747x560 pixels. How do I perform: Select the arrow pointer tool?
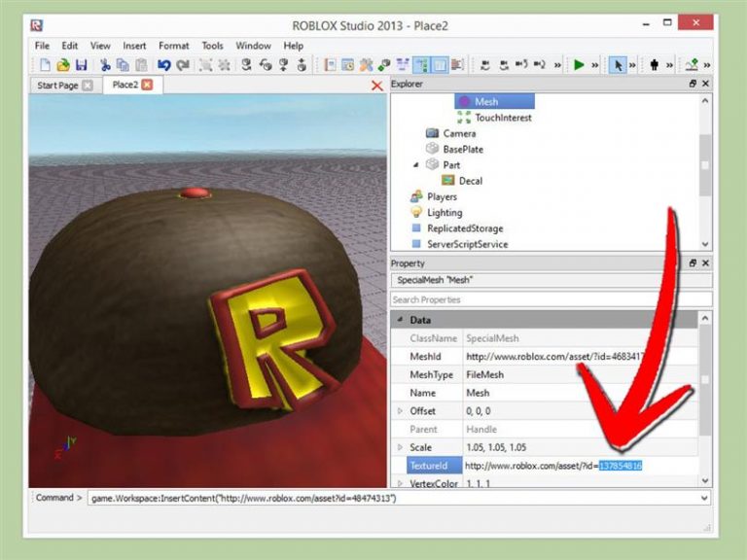[618, 65]
